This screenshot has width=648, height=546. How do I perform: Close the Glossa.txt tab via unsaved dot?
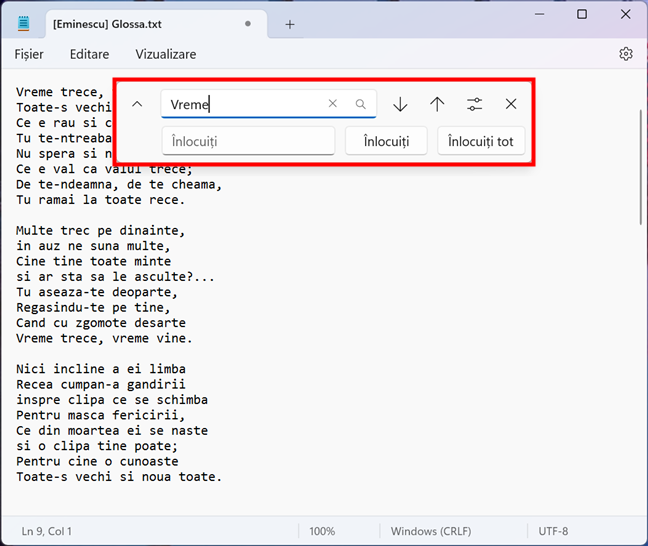pyautogui.click(x=248, y=24)
